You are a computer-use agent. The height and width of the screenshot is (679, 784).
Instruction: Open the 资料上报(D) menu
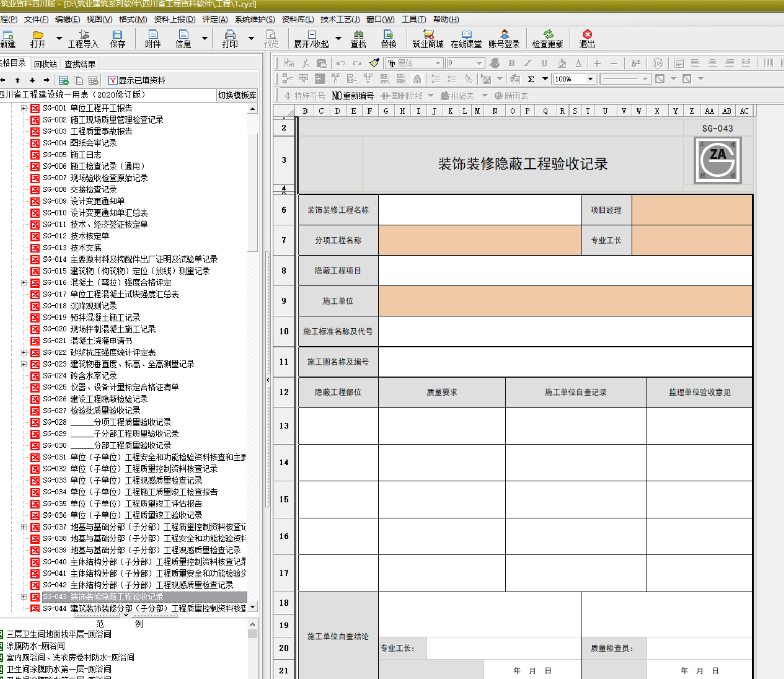175,19
